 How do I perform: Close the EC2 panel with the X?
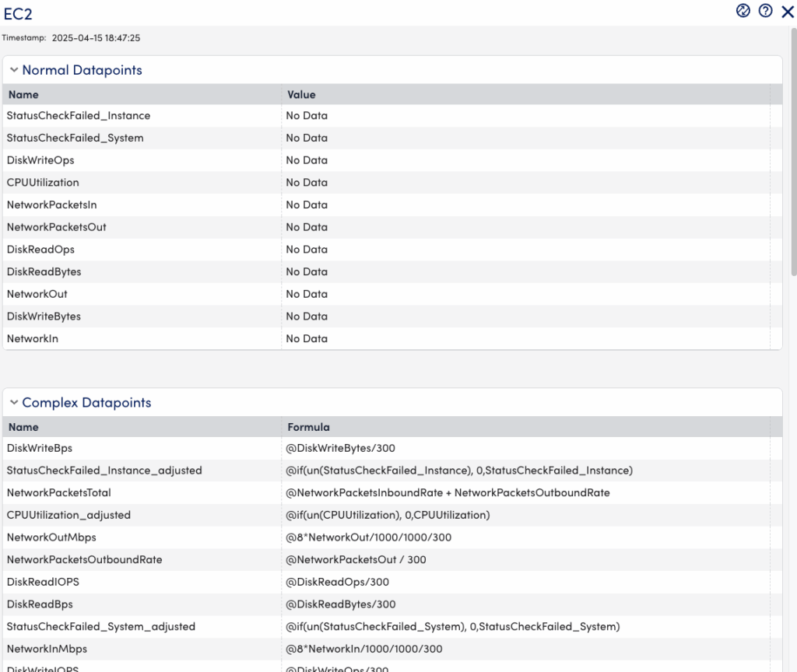coord(788,11)
